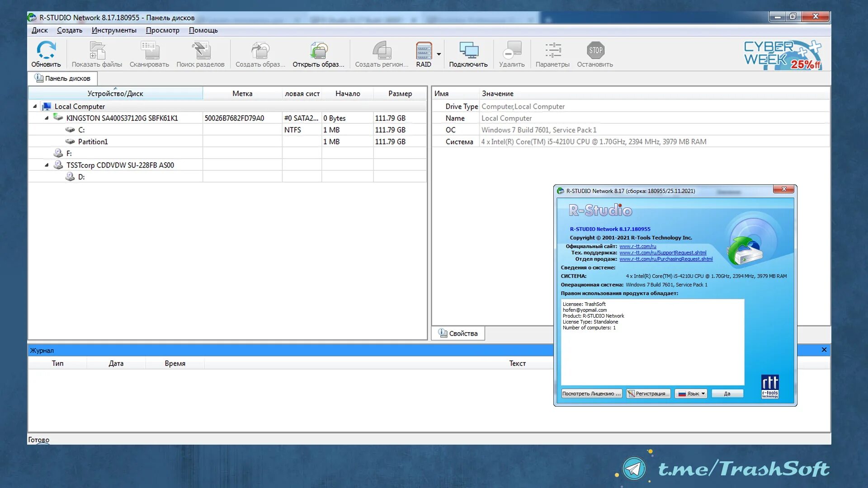Select the NTFS file system cell
This screenshot has width=868, height=488.
[x=302, y=130]
